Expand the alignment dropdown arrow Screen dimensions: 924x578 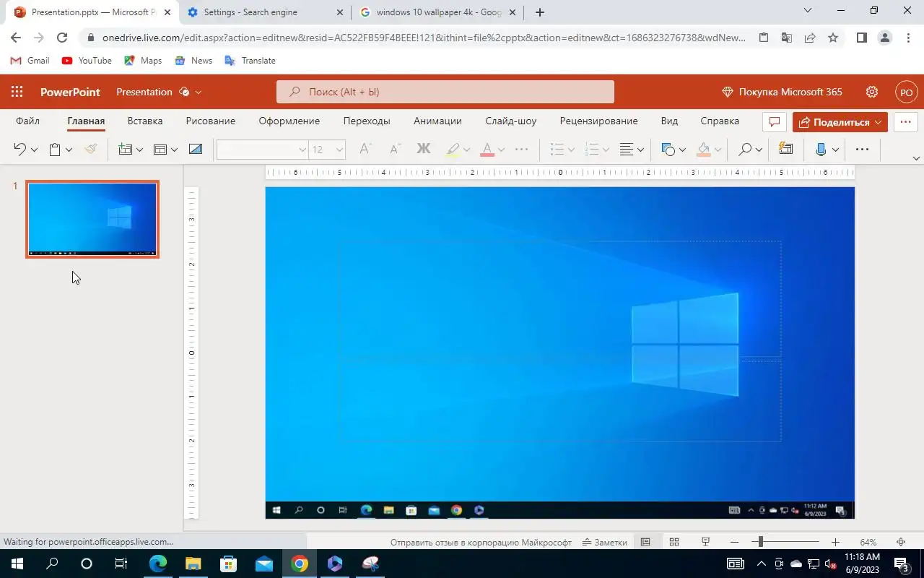click(640, 150)
